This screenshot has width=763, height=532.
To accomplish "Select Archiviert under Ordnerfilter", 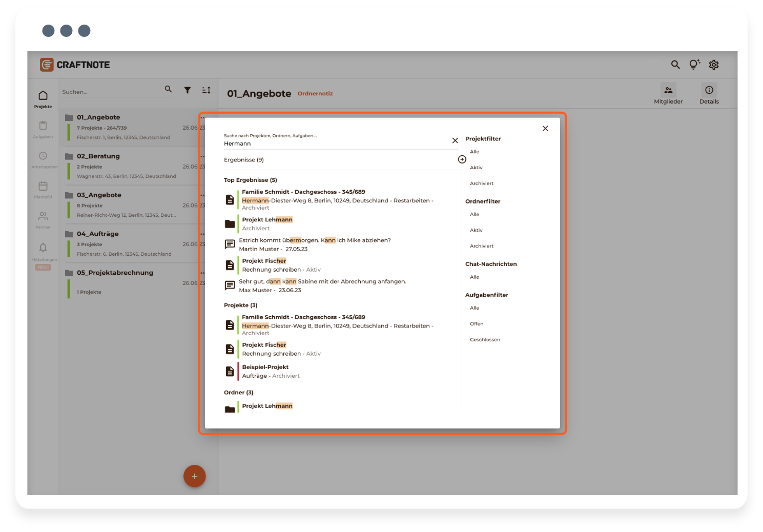I will coord(481,246).
